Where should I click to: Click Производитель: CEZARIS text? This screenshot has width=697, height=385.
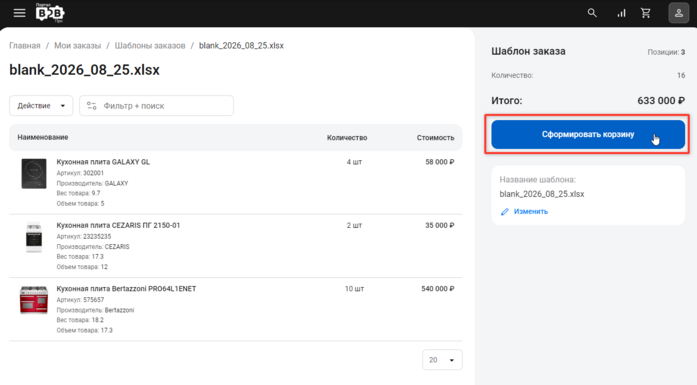93,247
